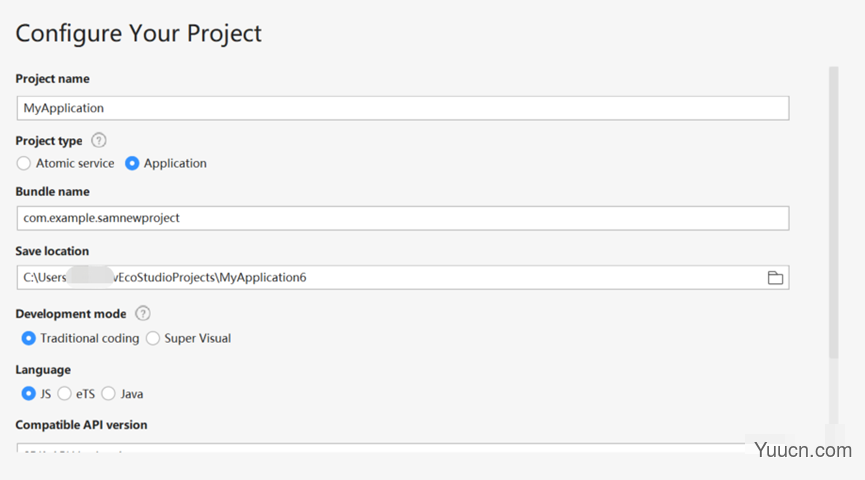Click the scrollbar track below the thumb
The height and width of the screenshot is (480, 865).
click(x=834, y=392)
